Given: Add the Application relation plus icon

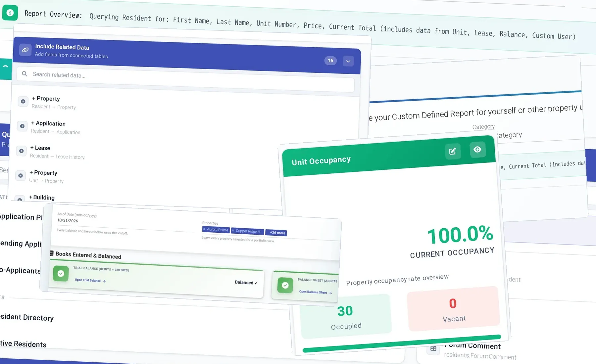Looking at the screenshot, I should 22,126.
